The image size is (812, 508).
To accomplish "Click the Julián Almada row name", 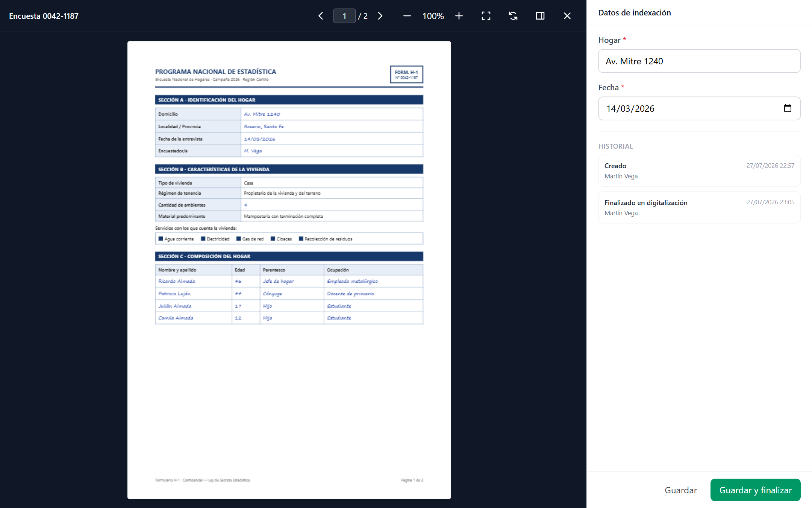I will pyautogui.click(x=175, y=306).
